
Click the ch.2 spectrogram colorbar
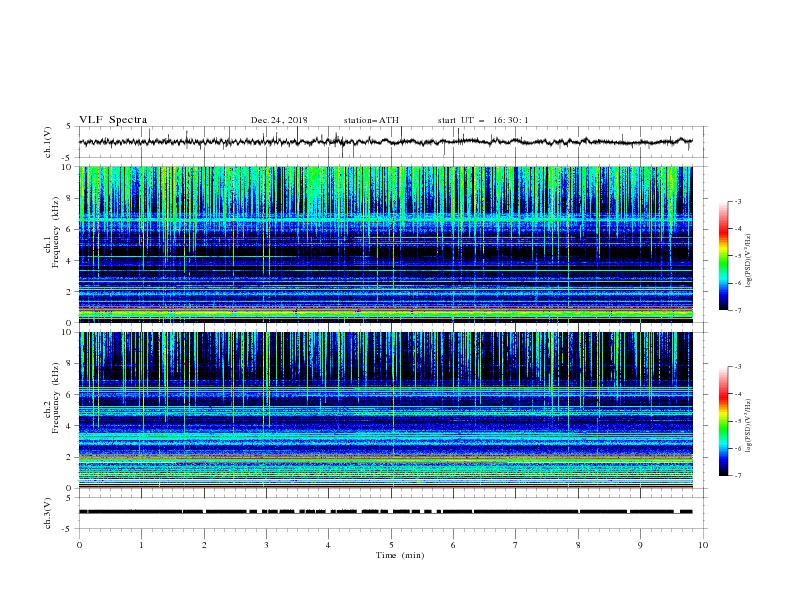[x=723, y=421]
